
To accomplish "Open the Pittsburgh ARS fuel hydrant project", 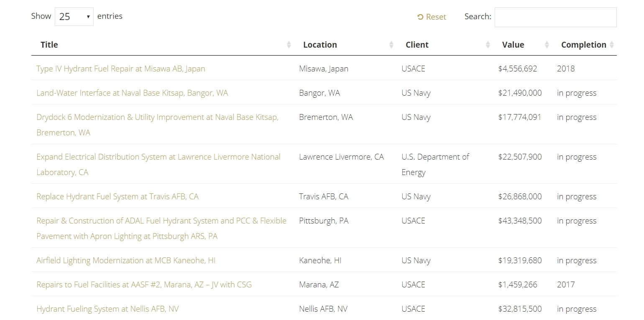I will [x=161, y=221].
